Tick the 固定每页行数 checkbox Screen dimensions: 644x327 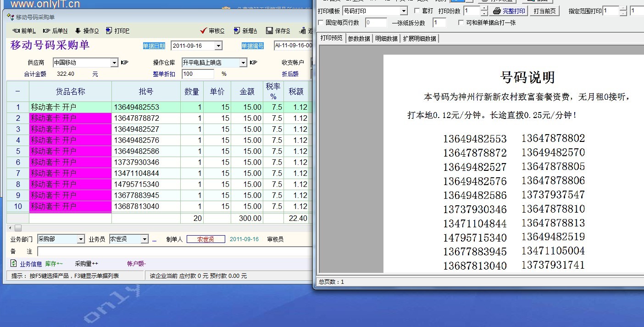(x=321, y=23)
